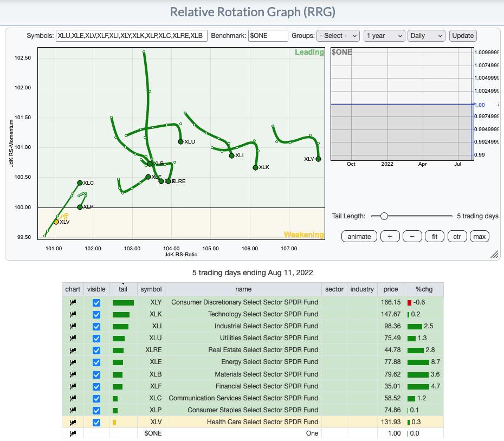This screenshot has width=504, height=441.
Task: Click the XLK tail length bar
Action: coord(121,315)
